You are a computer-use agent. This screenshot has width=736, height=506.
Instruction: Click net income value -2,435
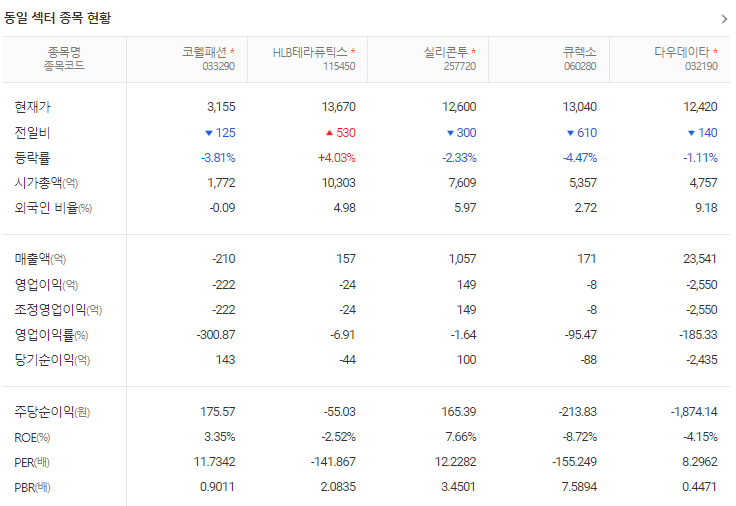pos(702,360)
